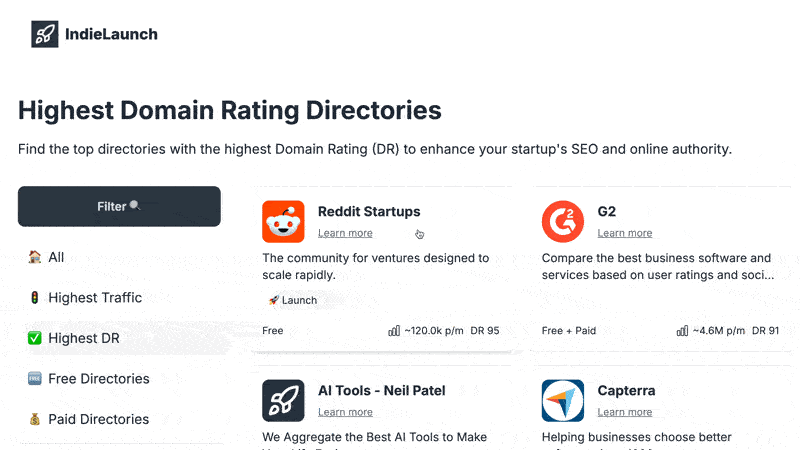Open Learn more link under G2
Screen dimensions: 800x450
coord(625,233)
